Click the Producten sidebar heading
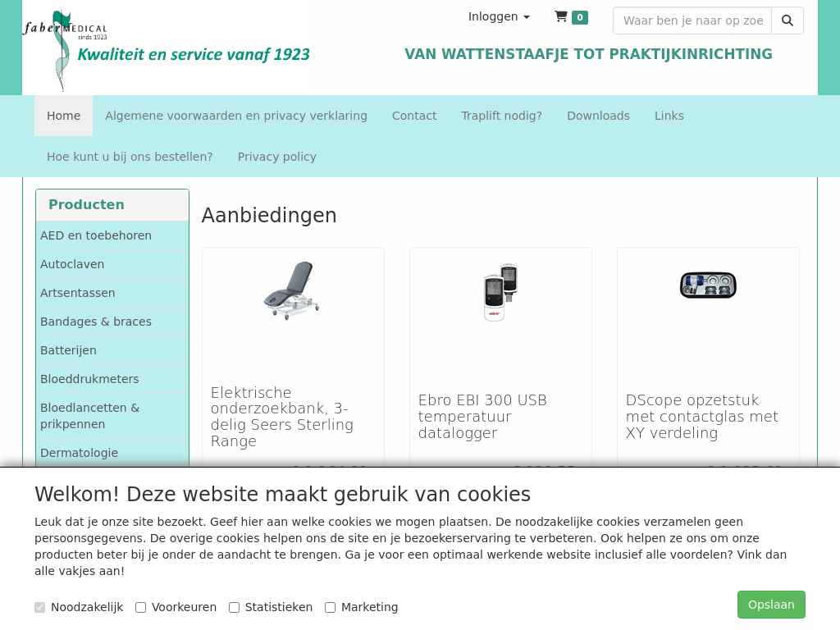This screenshot has width=840, height=630. tap(86, 204)
